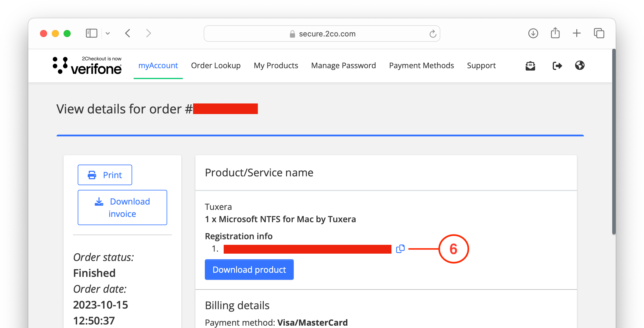Click the lock icon in the address bar
644x328 pixels.
[x=292, y=34]
